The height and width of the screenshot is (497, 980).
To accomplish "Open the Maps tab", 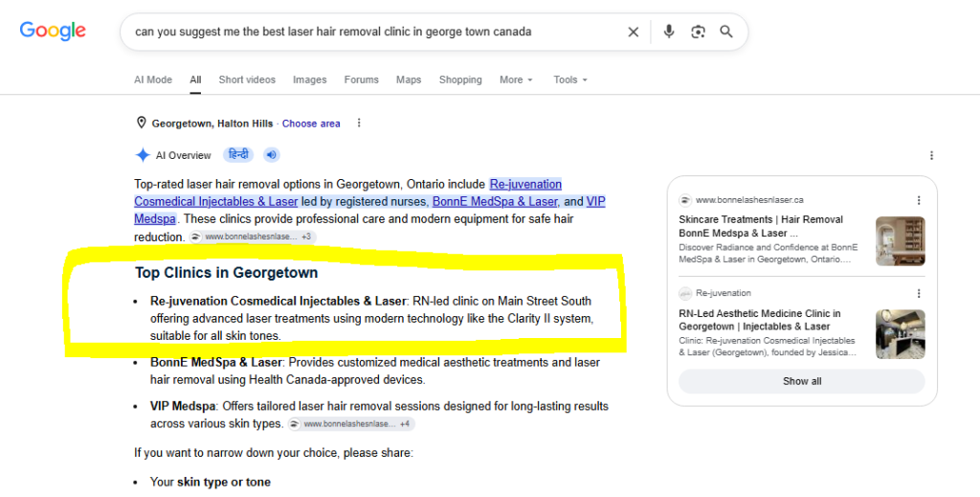I will [409, 80].
